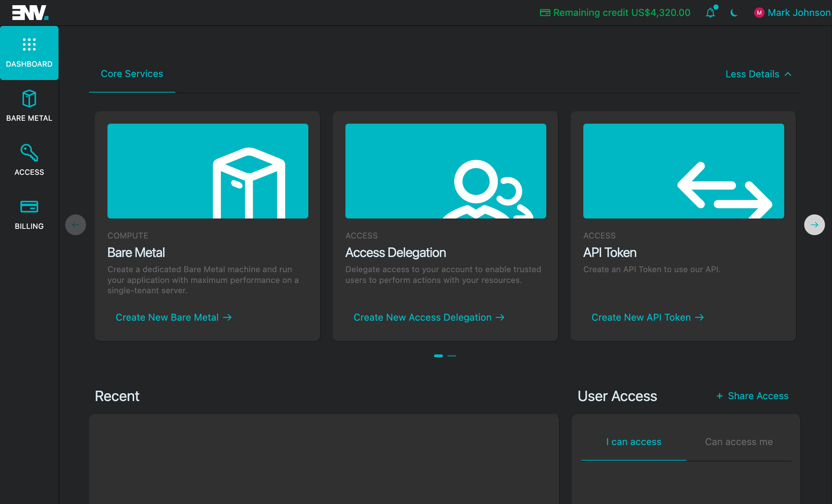Switch to the Can access me tab

pyautogui.click(x=739, y=442)
